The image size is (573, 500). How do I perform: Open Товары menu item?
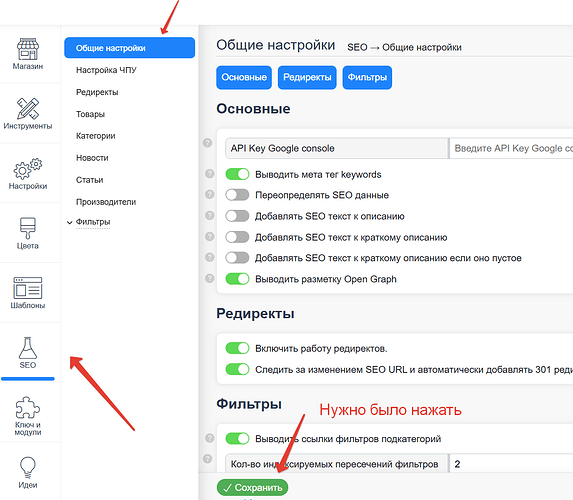(90, 114)
